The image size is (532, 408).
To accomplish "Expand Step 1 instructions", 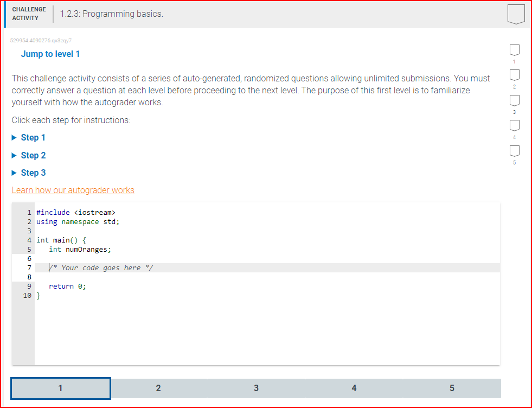I will pos(29,137).
